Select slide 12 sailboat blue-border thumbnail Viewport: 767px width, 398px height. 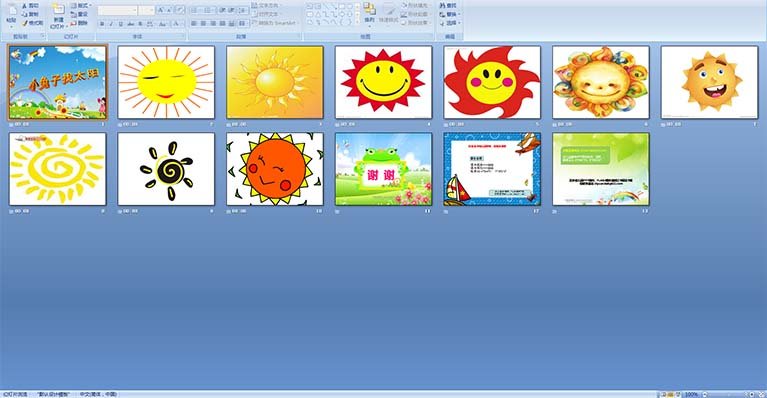coord(492,169)
